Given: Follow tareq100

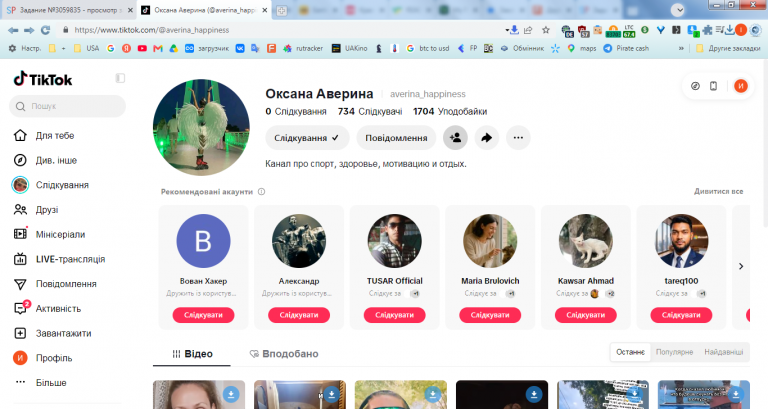Looking at the screenshot, I should click(x=681, y=315).
